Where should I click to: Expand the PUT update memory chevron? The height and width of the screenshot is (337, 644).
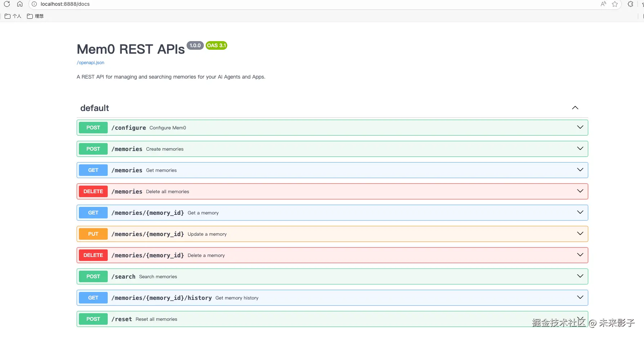pos(580,234)
